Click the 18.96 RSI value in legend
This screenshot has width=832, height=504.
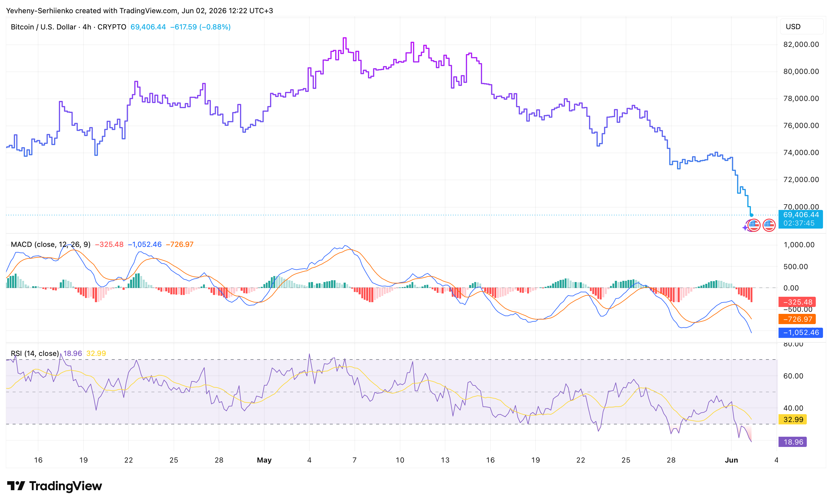coord(73,353)
